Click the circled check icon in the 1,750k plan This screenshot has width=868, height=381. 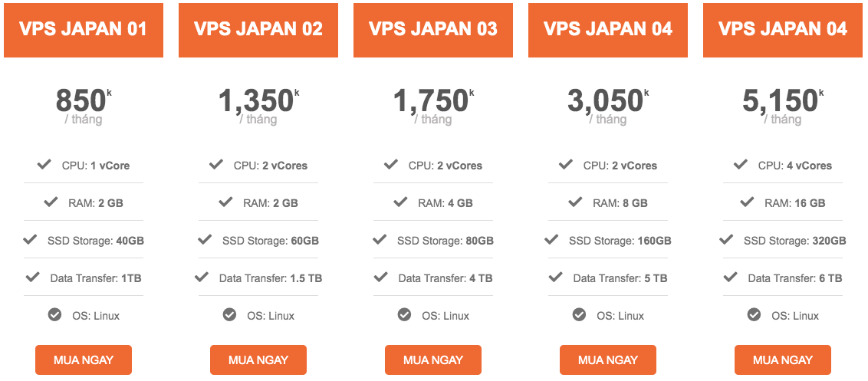[x=404, y=315]
